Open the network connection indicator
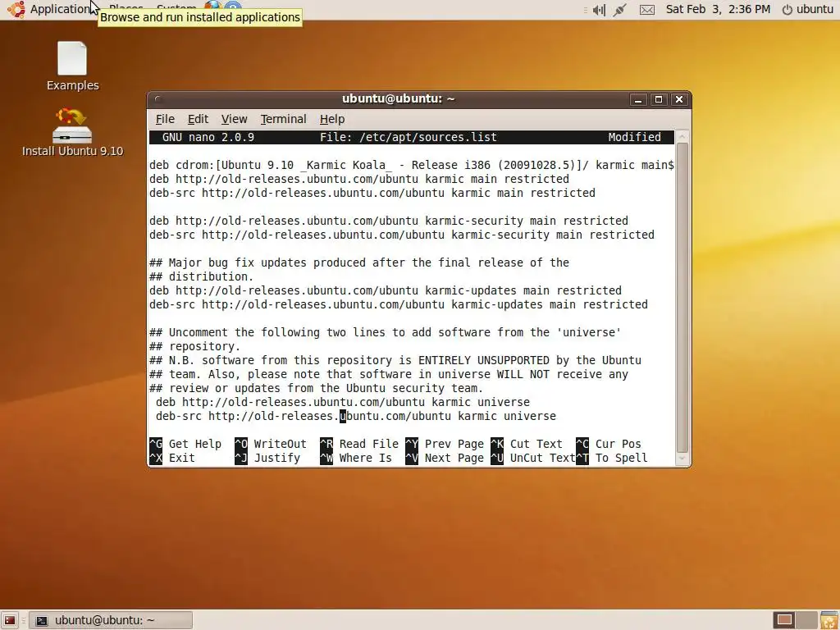 (x=620, y=10)
